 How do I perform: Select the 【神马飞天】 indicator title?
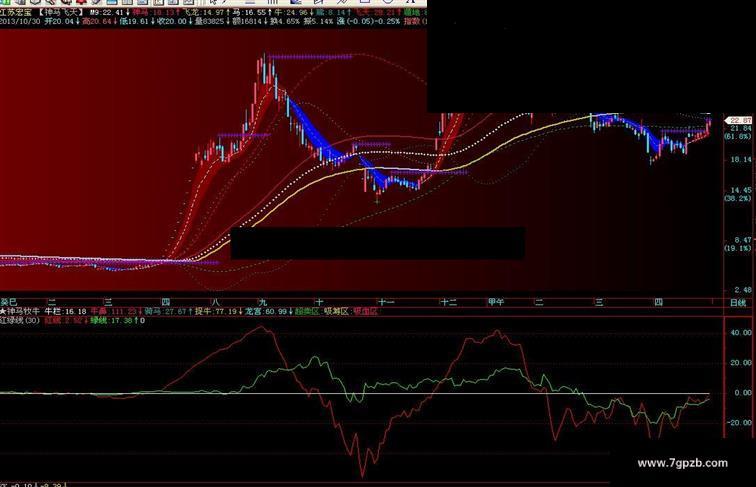tap(61, 12)
